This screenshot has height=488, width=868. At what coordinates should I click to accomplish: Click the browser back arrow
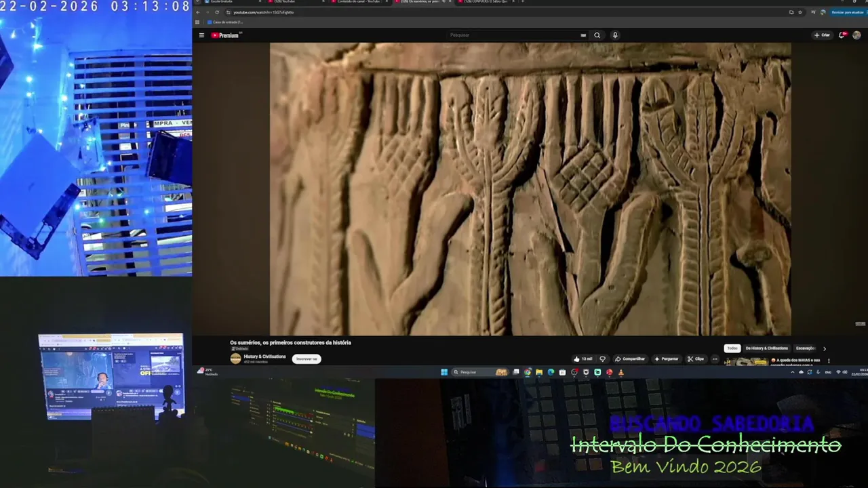(198, 12)
